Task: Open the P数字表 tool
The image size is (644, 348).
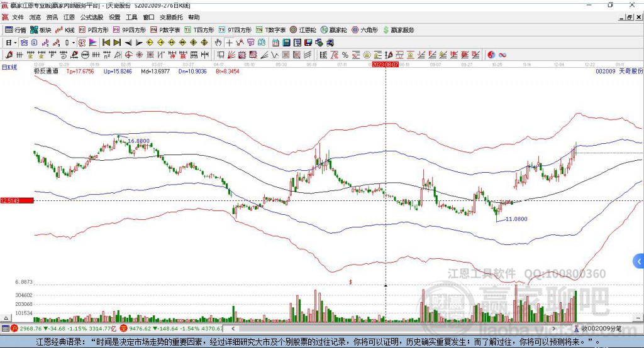Action: pos(165,30)
